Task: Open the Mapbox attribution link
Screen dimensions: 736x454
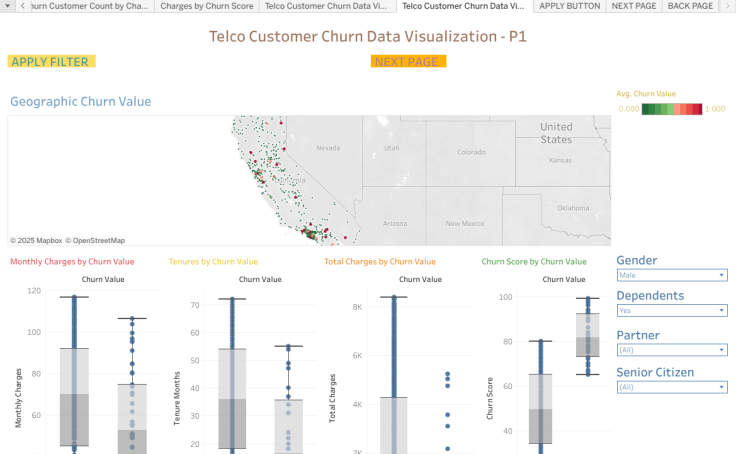Action: pos(36,240)
